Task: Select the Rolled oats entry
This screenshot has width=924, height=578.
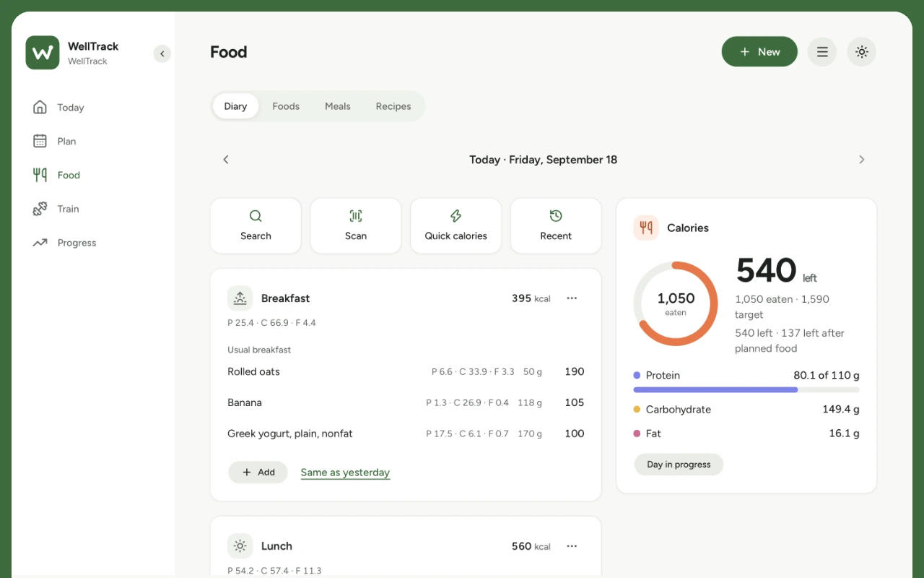Action: pos(406,372)
